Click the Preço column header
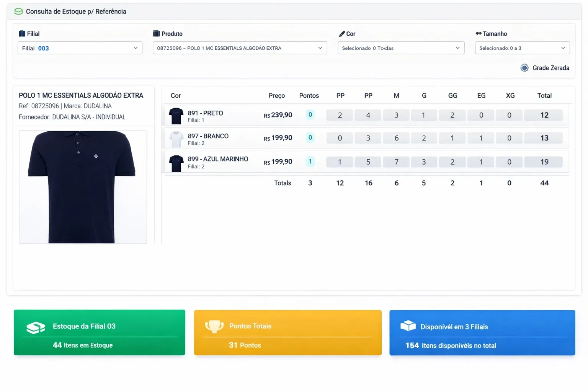Screen dimensions: 588x392 coord(276,96)
